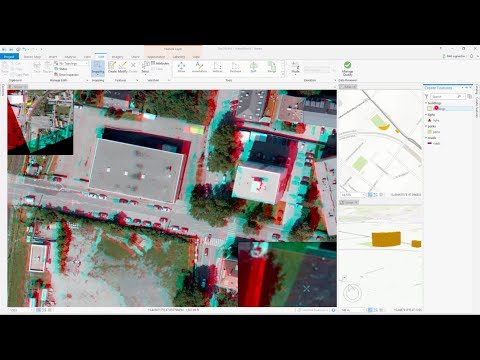Open Create Features pane options menu

462,88
